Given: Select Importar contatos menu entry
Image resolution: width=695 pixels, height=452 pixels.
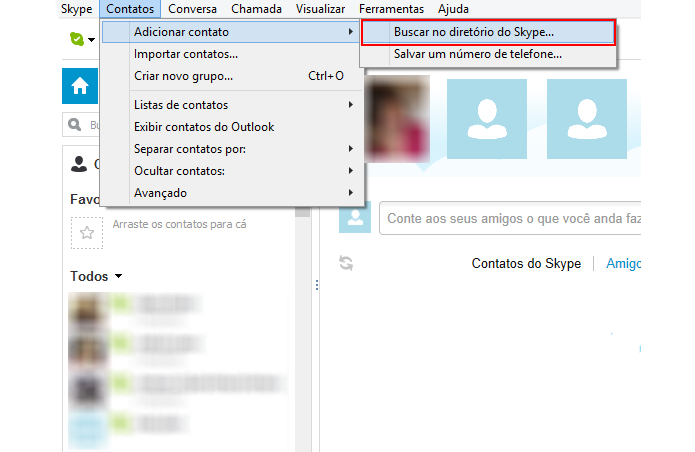Looking at the screenshot, I should pyautogui.click(x=230, y=54).
